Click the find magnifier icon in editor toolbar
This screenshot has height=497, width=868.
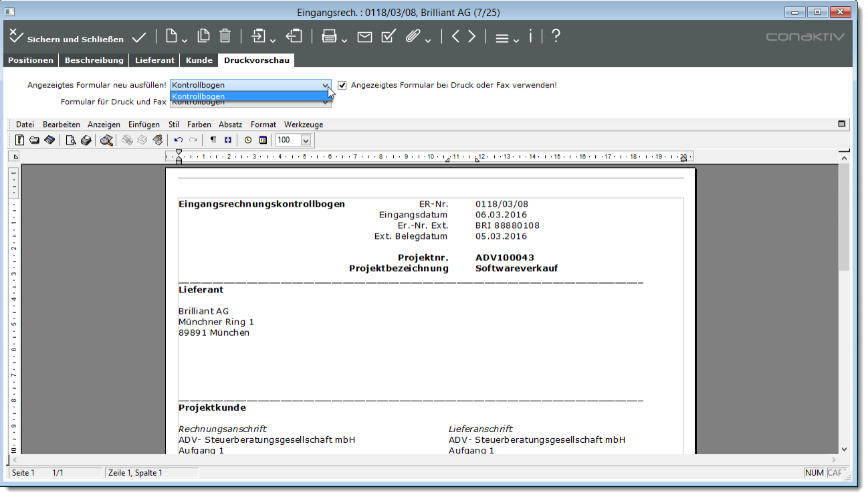[106, 140]
